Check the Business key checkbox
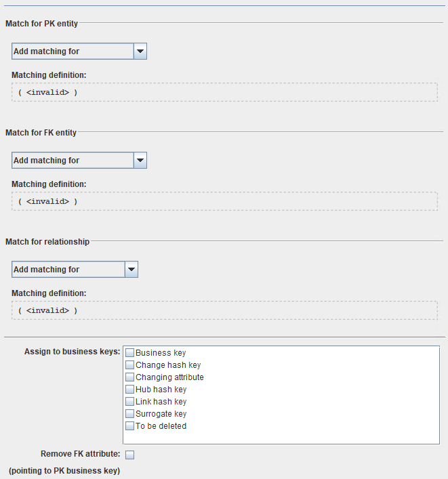Image resolution: width=448 pixels, height=479 pixels. 130,353
